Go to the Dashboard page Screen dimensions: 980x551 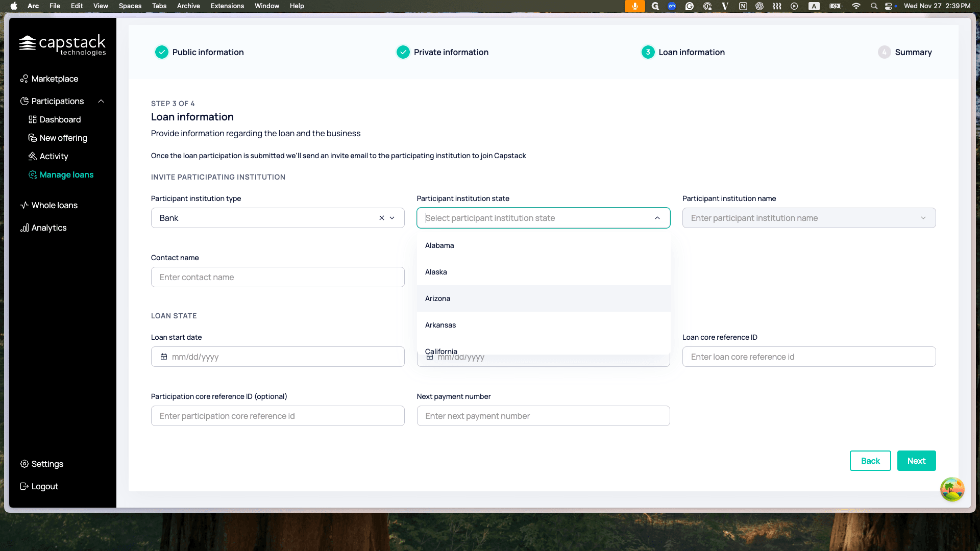(x=55, y=119)
